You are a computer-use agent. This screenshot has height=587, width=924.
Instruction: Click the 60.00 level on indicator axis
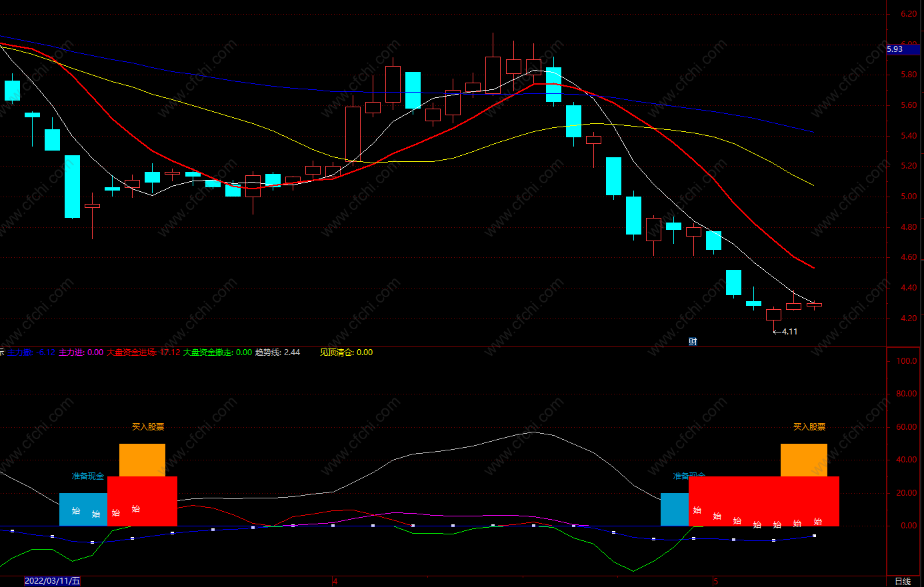pos(907,427)
